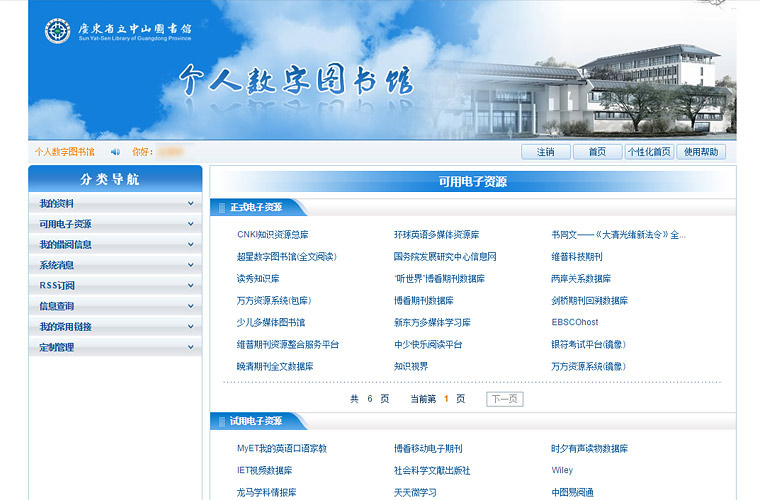Select RSS订阅 menu item

pos(115,286)
